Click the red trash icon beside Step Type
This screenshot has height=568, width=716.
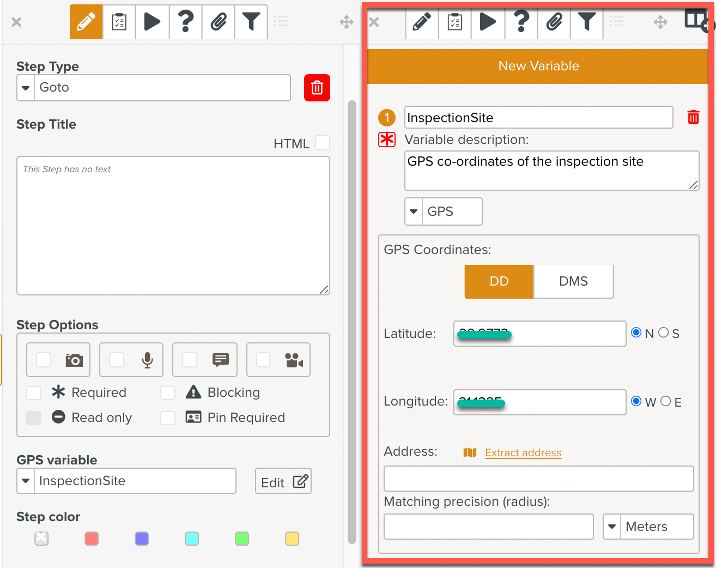point(317,88)
